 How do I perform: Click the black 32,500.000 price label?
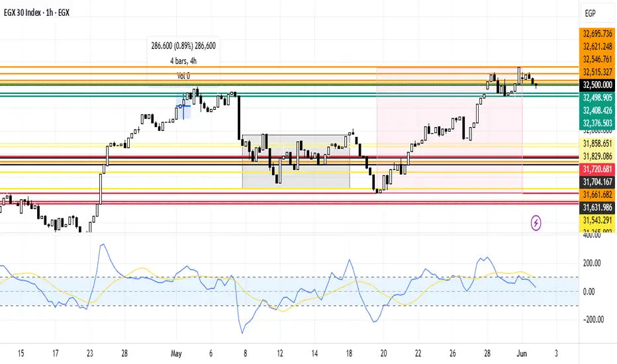[x=597, y=85]
